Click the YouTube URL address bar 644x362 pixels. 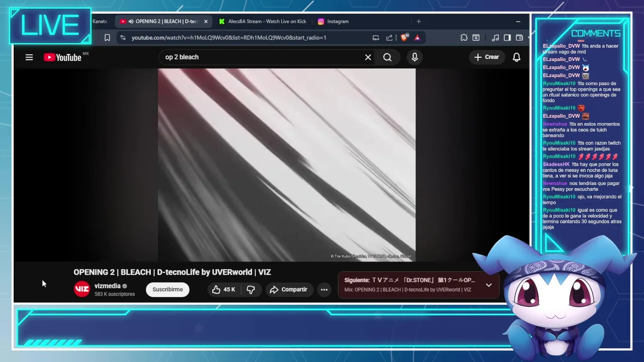(229, 37)
